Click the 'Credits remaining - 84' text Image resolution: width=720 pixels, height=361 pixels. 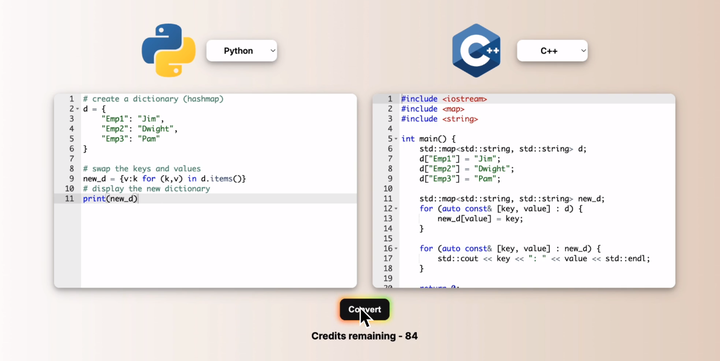365,336
